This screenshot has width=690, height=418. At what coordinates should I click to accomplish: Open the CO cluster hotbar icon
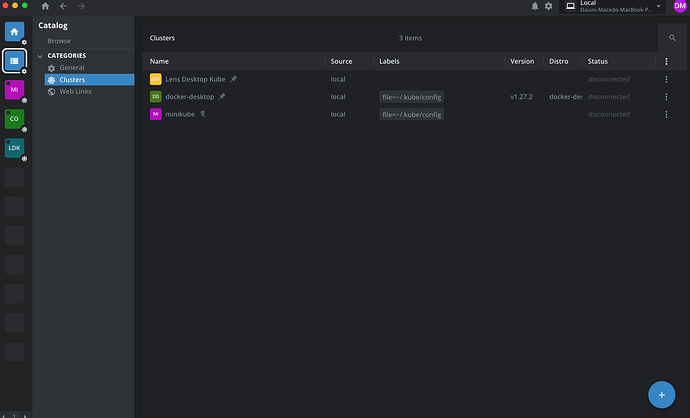pyautogui.click(x=14, y=119)
